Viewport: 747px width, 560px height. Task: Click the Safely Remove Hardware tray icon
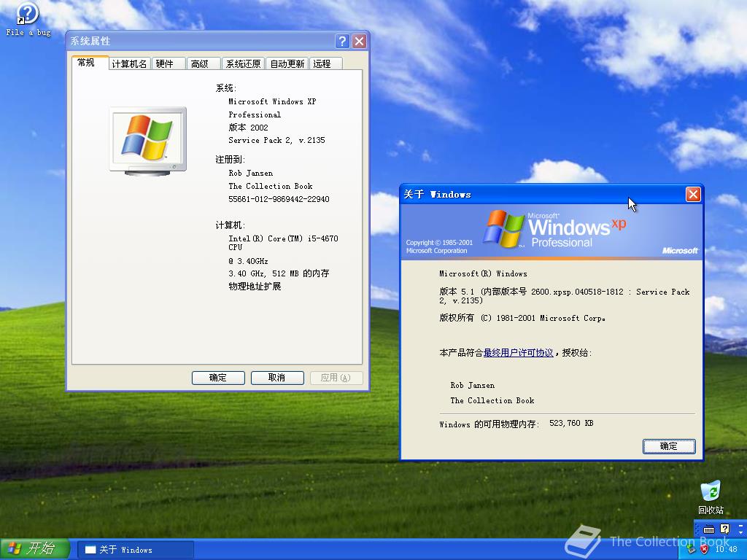click(x=692, y=549)
